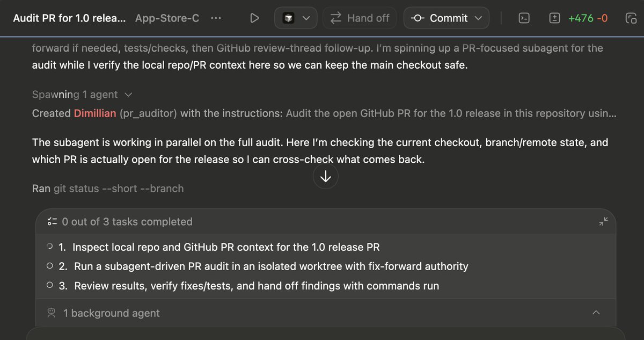Click the Created Dimillian (pr_auditor) instructions line
The height and width of the screenshot is (340, 644).
(x=324, y=113)
